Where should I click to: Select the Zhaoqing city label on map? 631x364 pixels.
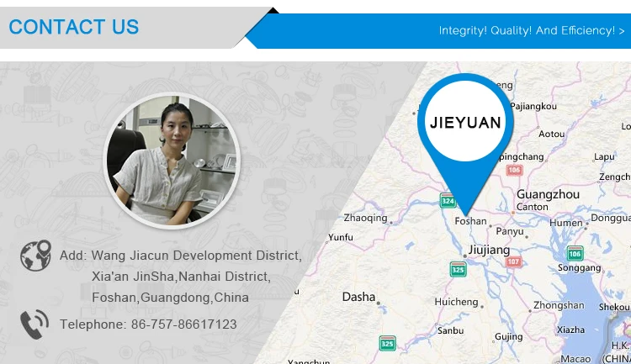[x=365, y=218]
